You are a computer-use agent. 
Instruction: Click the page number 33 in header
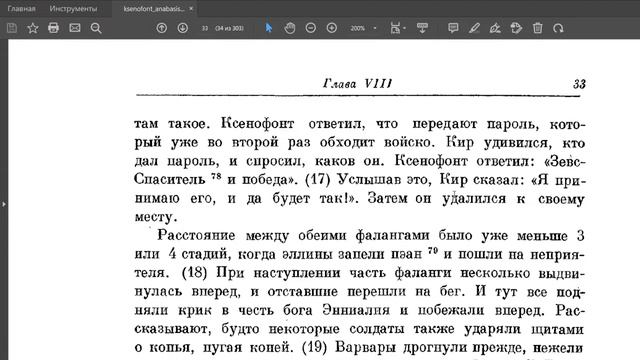click(579, 84)
